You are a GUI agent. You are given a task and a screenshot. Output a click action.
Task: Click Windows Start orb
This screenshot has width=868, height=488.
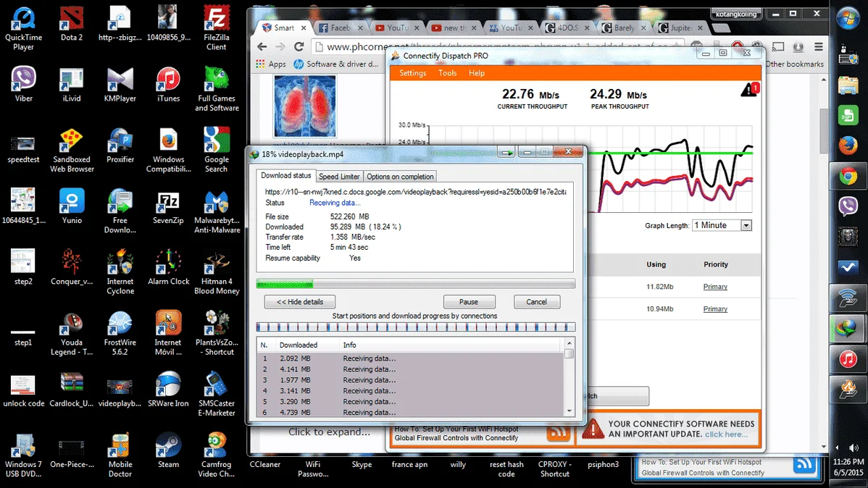click(x=848, y=18)
